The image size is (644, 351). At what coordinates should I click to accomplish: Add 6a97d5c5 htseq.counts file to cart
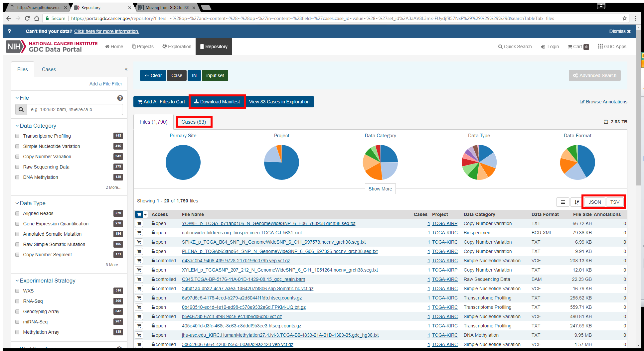click(139, 298)
